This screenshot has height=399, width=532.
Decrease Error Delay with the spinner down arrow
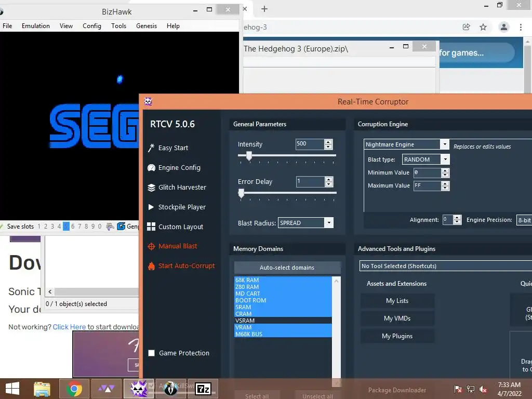[328, 184]
